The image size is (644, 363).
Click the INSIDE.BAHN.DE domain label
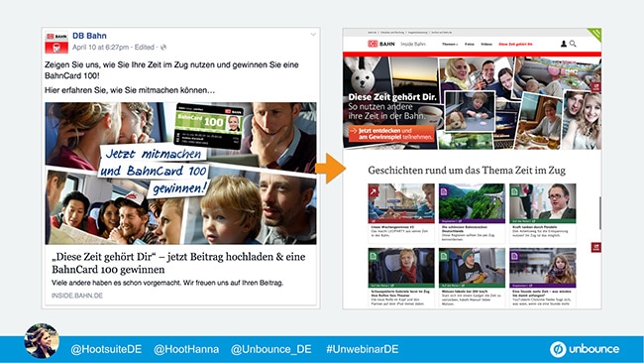pyautogui.click(x=77, y=296)
